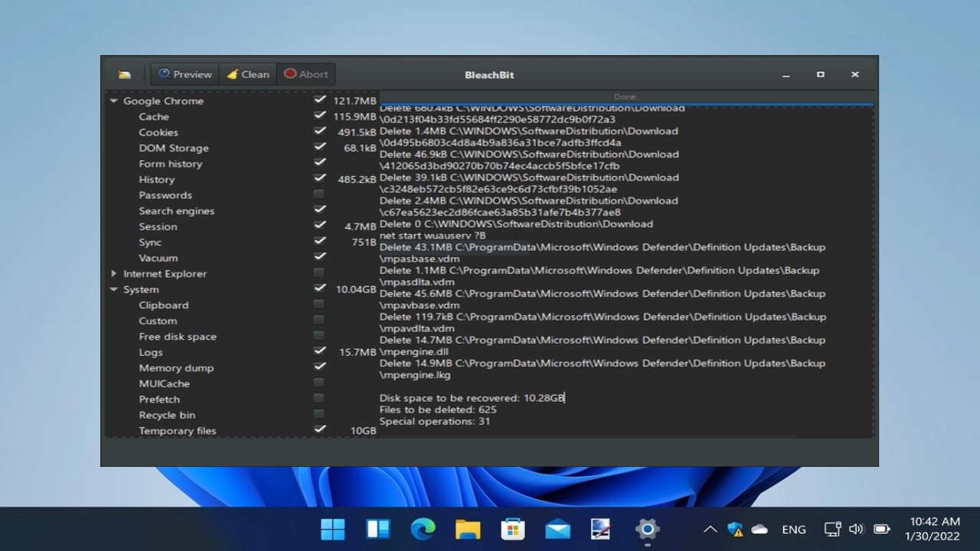Enable the Free disk space checkbox
The width and height of the screenshot is (980, 551).
coord(319,335)
